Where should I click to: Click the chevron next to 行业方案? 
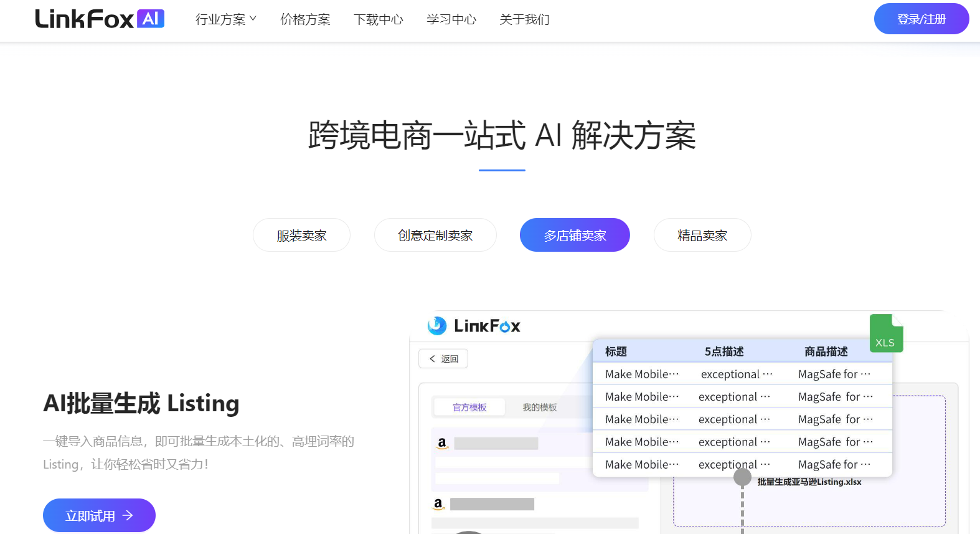click(x=253, y=19)
